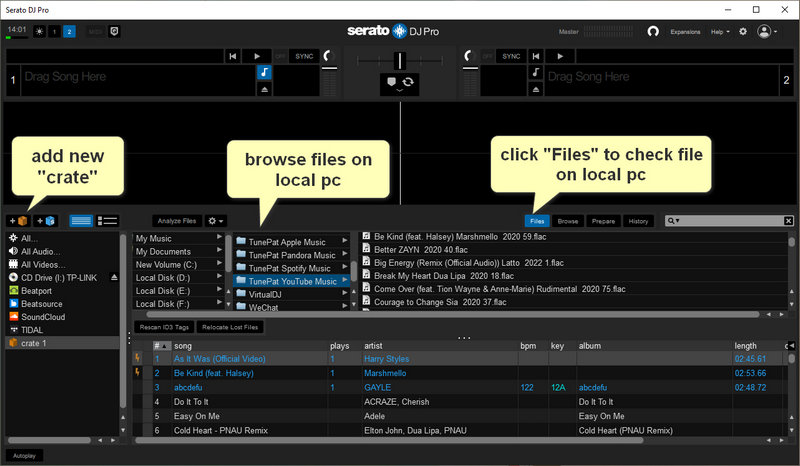Select All Videos... in the crate sidebar
Image resolution: width=800 pixels, height=466 pixels.
coord(63,265)
